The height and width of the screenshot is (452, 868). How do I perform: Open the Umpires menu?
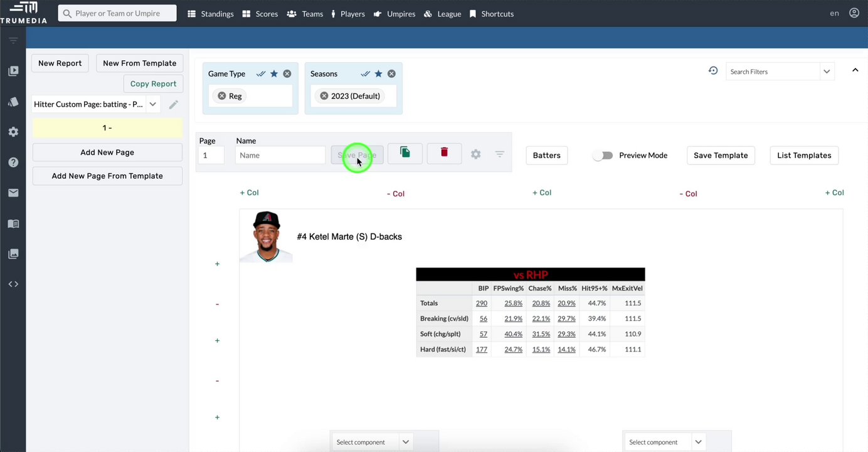click(x=394, y=14)
